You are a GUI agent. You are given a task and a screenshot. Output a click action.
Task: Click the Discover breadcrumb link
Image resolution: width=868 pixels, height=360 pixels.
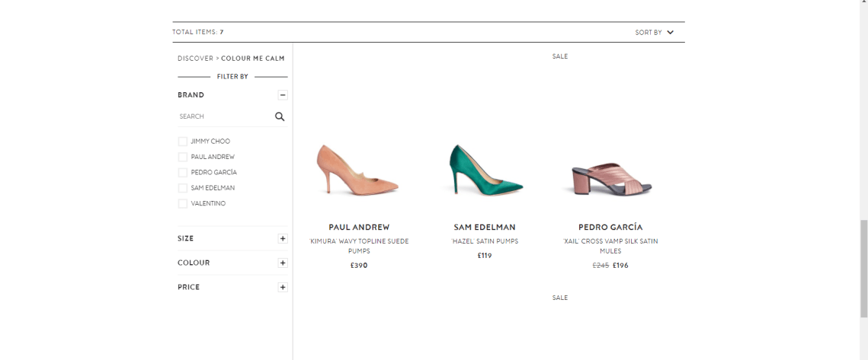click(195, 59)
